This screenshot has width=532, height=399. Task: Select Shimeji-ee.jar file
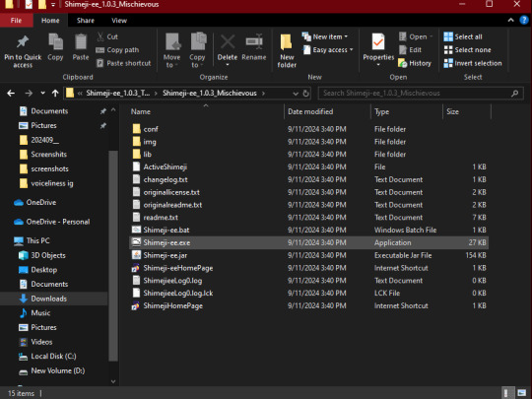[x=308, y=255]
